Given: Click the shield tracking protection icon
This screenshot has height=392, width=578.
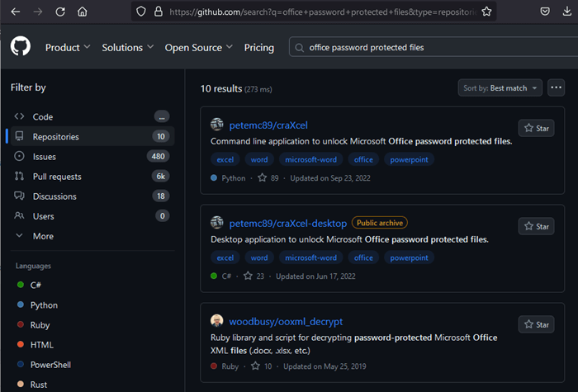Looking at the screenshot, I should click(141, 12).
